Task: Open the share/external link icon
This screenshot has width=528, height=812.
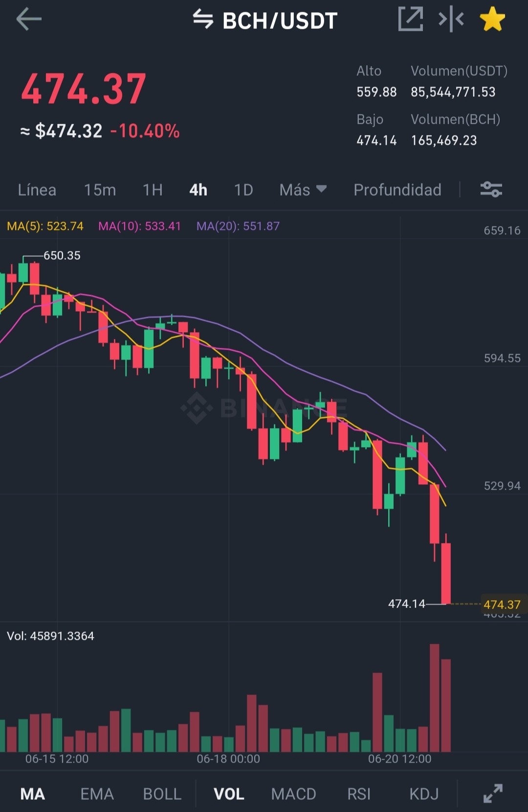Action: [410, 20]
